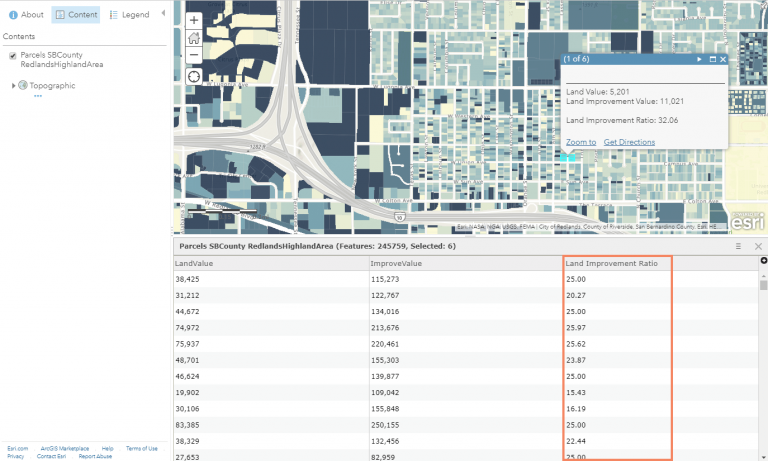The height and width of the screenshot is (461, 768).
Task: Open Help footer link
Action: click(107, 448)
